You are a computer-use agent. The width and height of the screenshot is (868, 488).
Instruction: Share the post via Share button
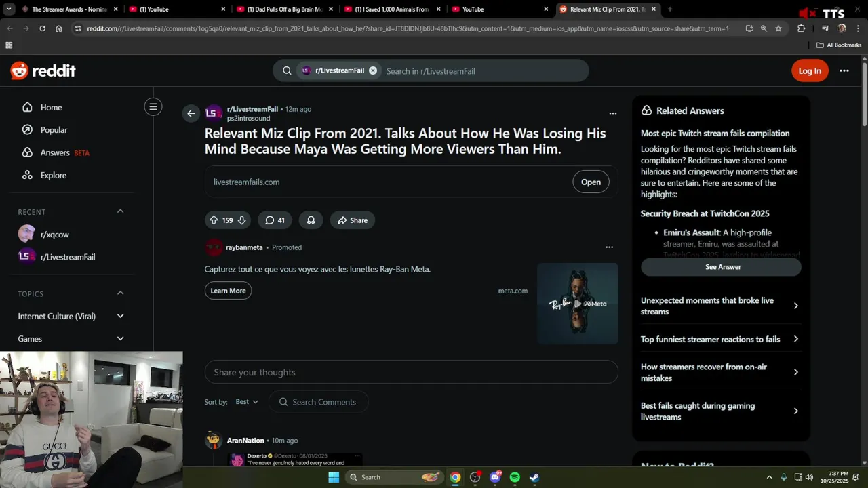353,220
